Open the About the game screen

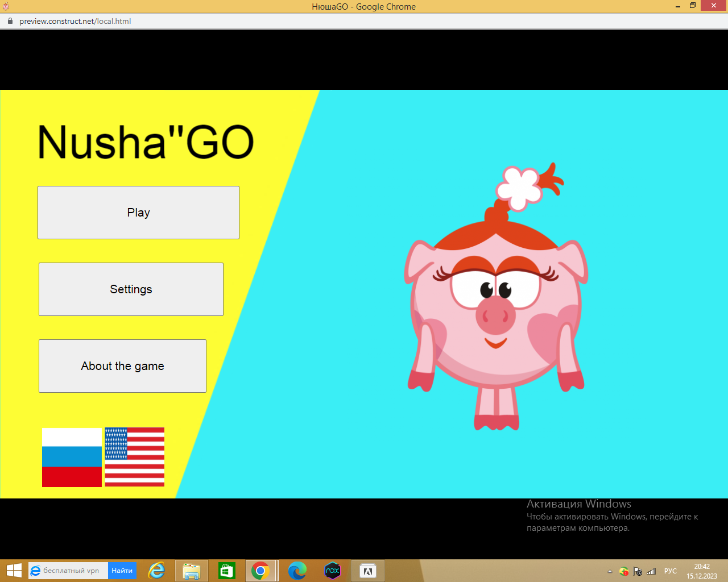click(x=122, y=366)
